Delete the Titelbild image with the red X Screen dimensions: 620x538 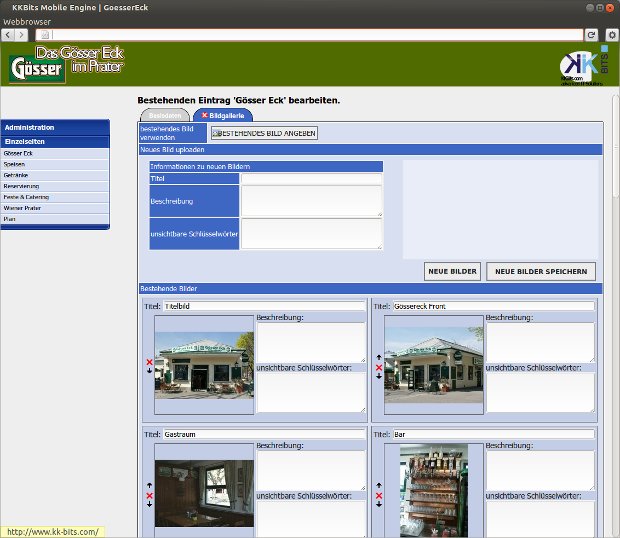pos(149,362)
